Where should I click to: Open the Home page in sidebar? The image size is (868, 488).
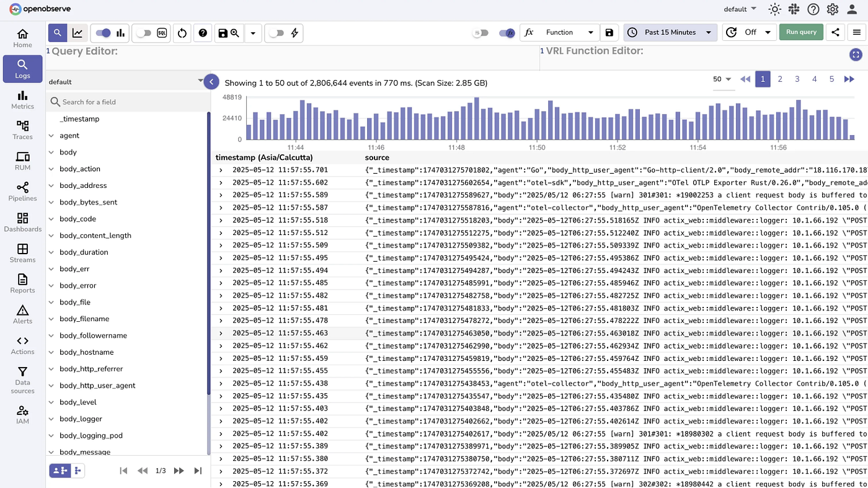(x=22, y=38)
